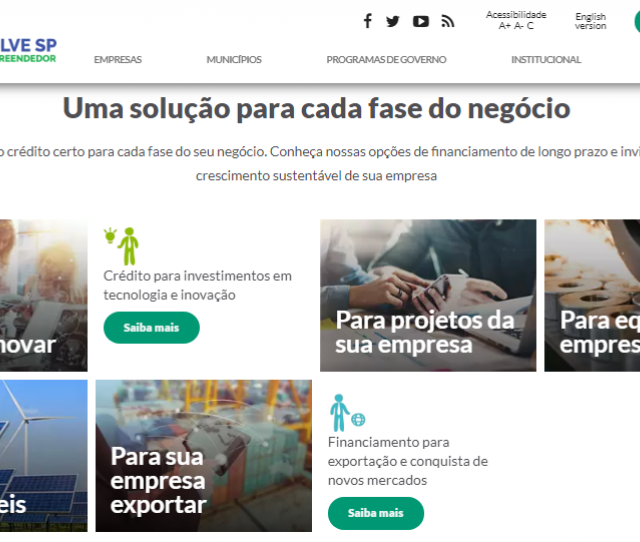Open the RSS feed icon
The height and width of the screenshot is (542, 640).
click(447, 21)
